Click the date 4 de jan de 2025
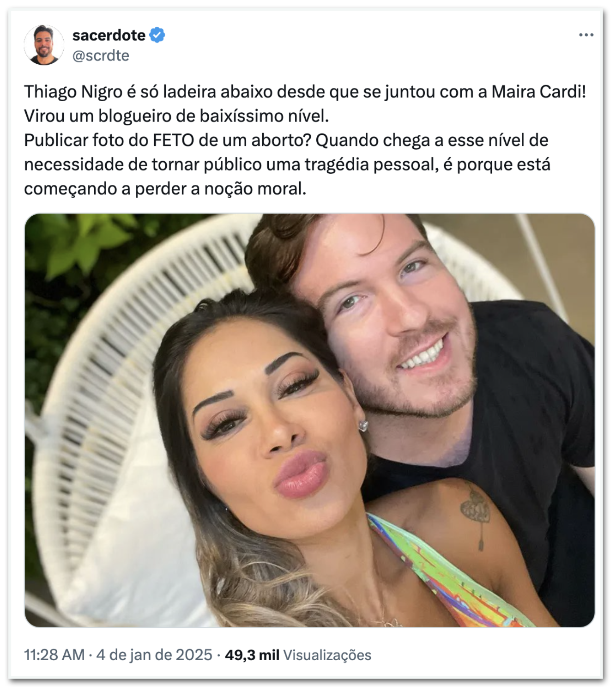 (154, 655)
